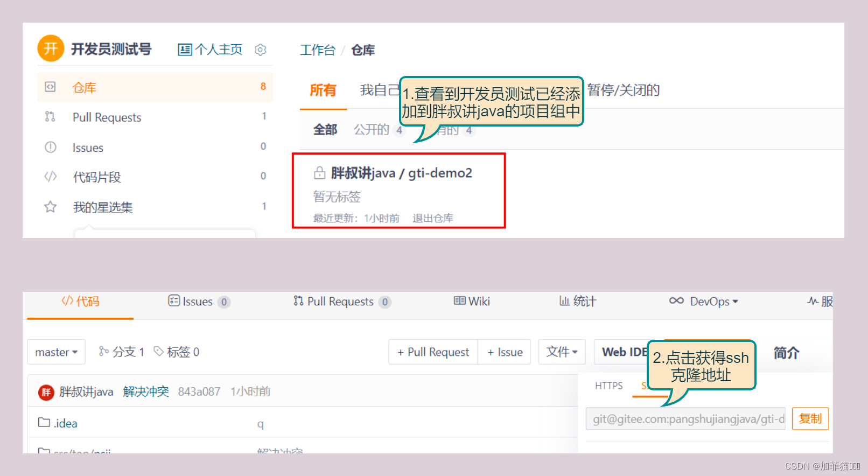Click the 胖叔讲java commit author avatar
Screen dimensions: 868x476
point(46,392)
